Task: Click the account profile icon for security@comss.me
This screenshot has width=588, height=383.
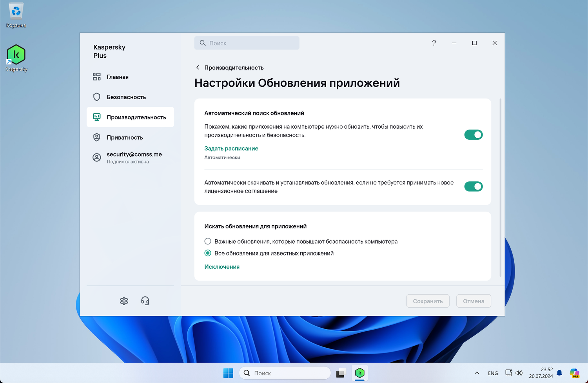Action: point(97,157)
